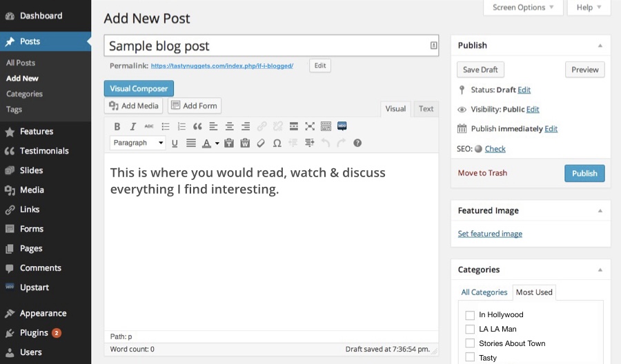Justify the text alignment
The width and height of the screenshot is (621, 364).
191,143
